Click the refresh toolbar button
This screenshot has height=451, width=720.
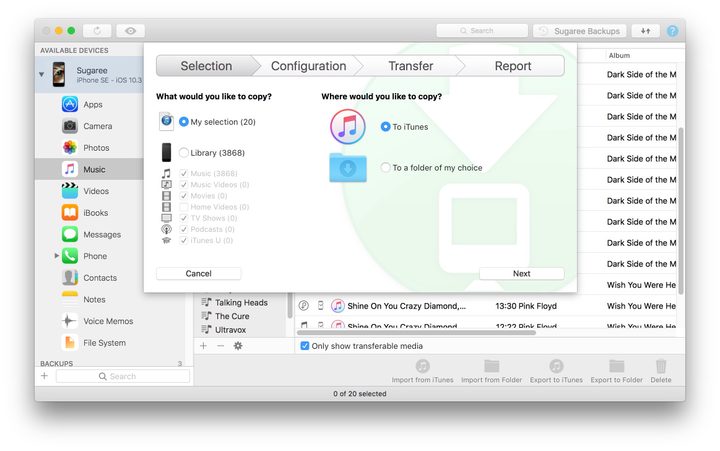(x=97, y=30)
